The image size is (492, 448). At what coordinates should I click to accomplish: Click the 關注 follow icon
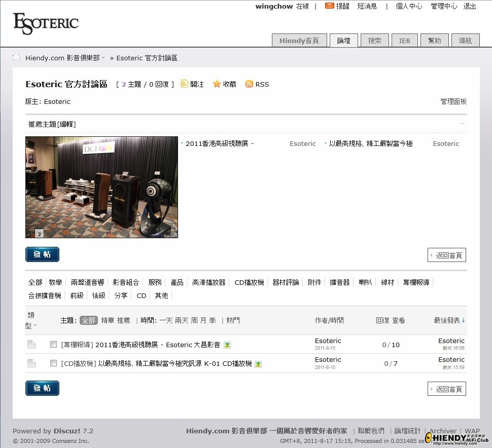click(x=184, y=84)
